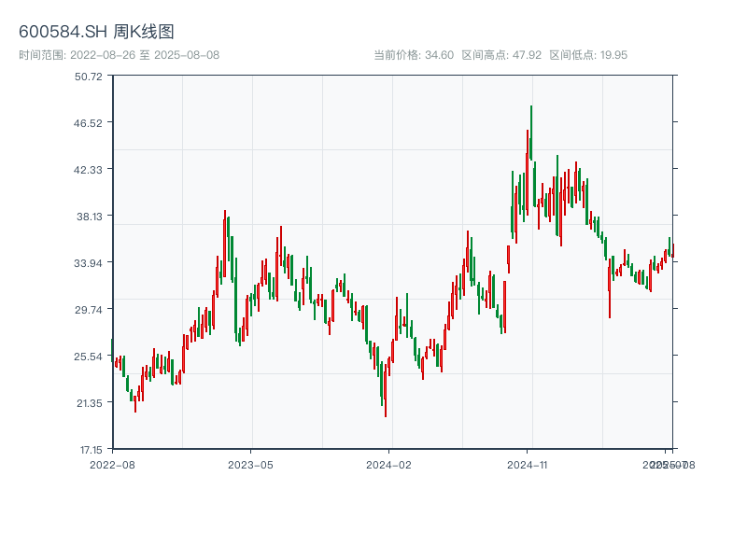Click the 46.52 y-axis tick label
The image size is (747, 560).
point(89,122)
